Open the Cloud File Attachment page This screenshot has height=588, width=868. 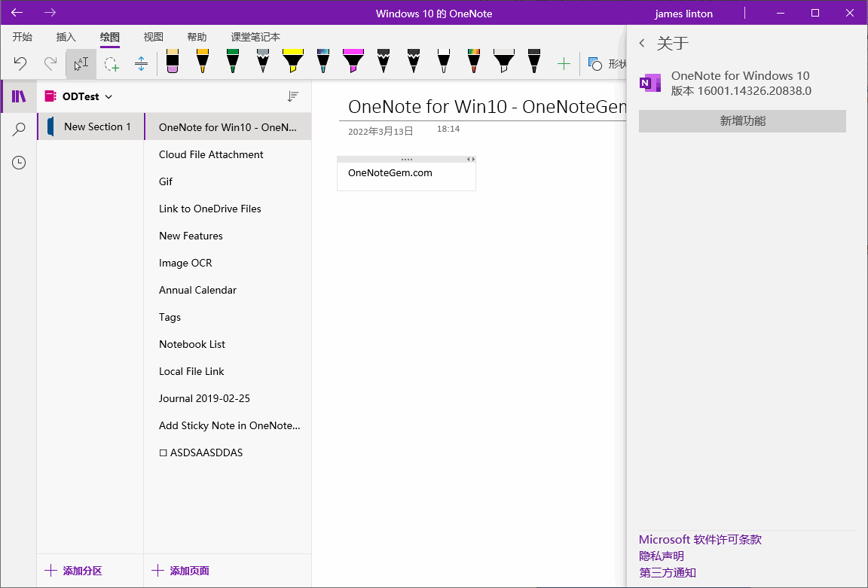tap(228, 154)
